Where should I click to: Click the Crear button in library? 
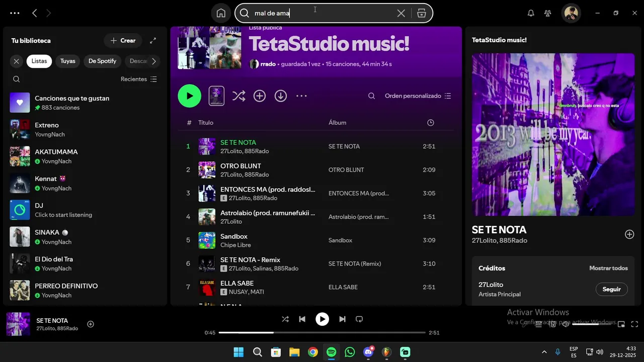[x=123, y=40]
